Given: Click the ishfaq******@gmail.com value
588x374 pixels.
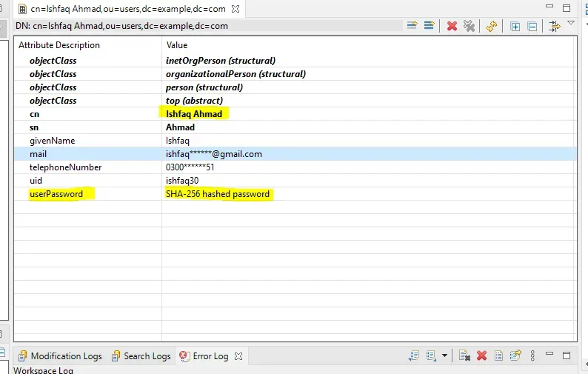Looking at the screenshot, I should (x=214, y=154).
